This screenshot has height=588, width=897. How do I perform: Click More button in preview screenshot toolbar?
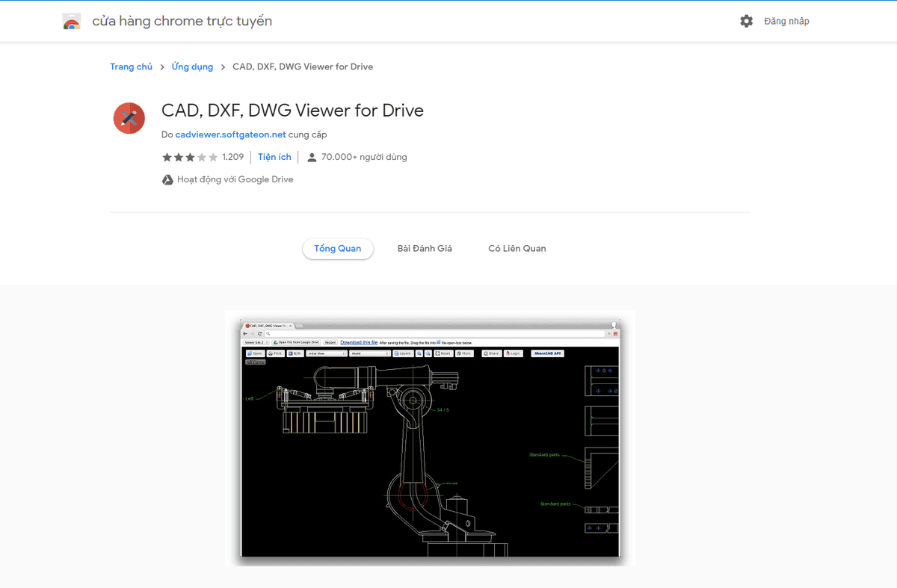463,353
